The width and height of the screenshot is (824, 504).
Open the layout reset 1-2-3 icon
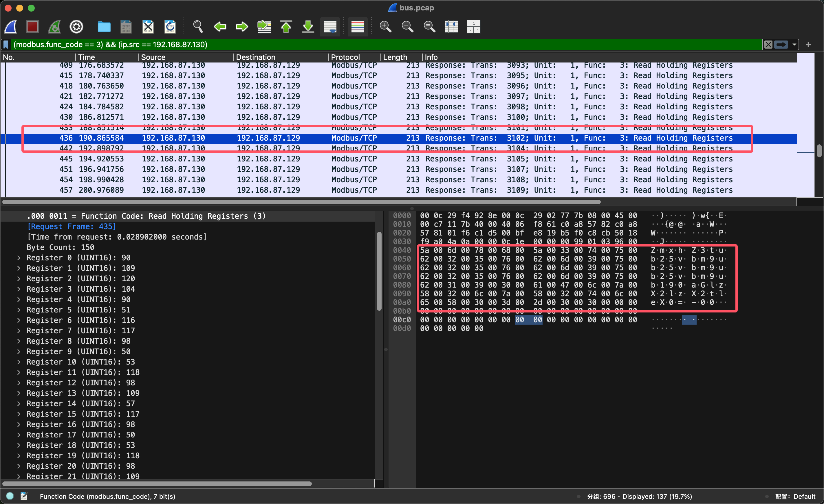click(x=474, y=27)
